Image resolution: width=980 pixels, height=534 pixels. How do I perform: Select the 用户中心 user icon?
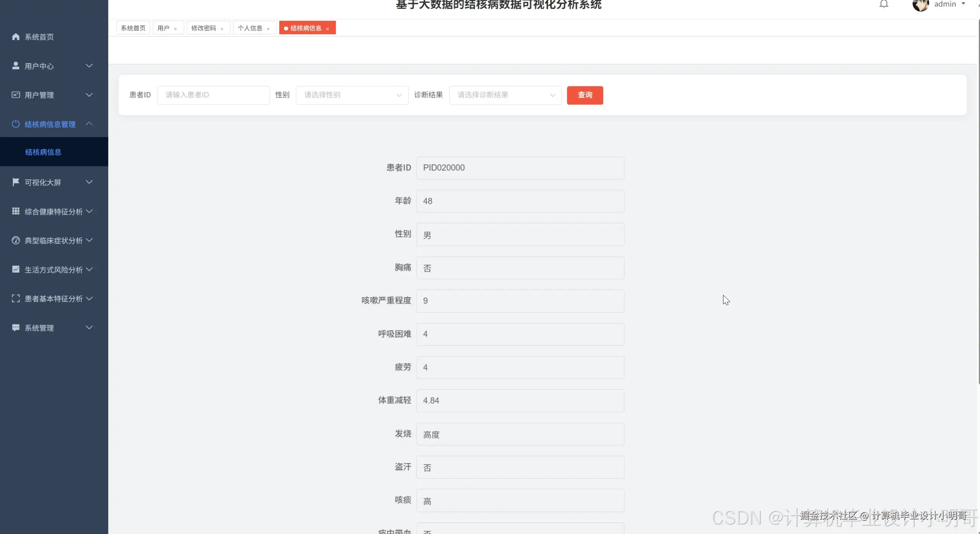[x=15, y=65]
